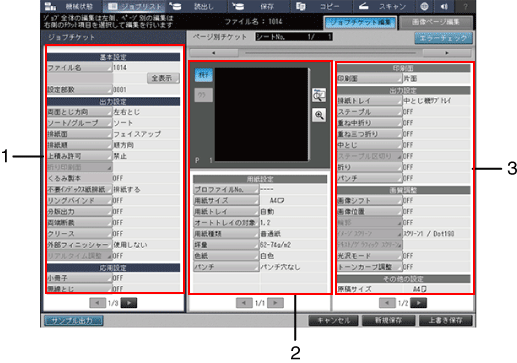Select the grey back-side toggle under front toggle

tap(203, 95)
